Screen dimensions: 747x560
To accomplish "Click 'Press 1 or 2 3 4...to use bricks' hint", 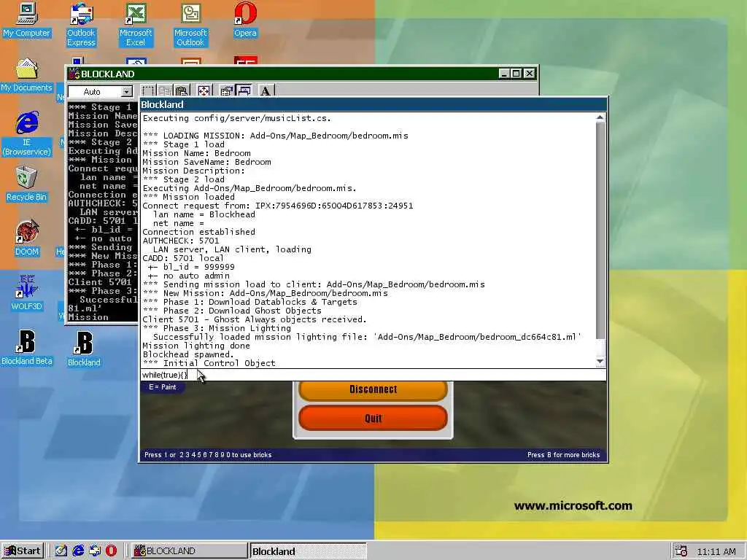I will coord(208,455).
